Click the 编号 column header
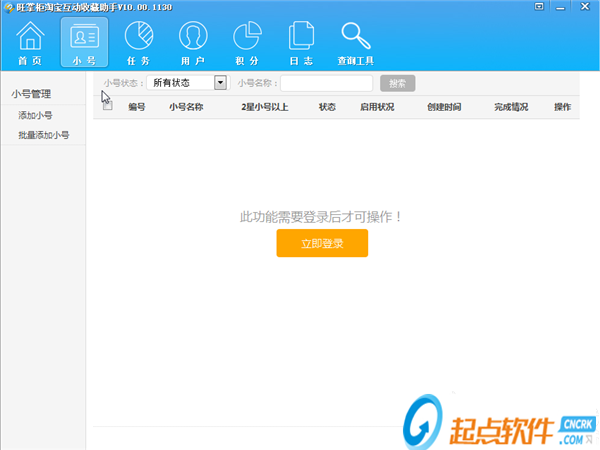 pyautogui.click(x=137, y=107)
